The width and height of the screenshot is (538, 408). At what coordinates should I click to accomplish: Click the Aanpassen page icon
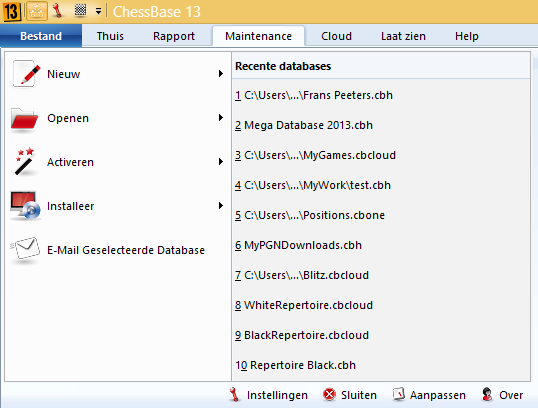(398, 395)
